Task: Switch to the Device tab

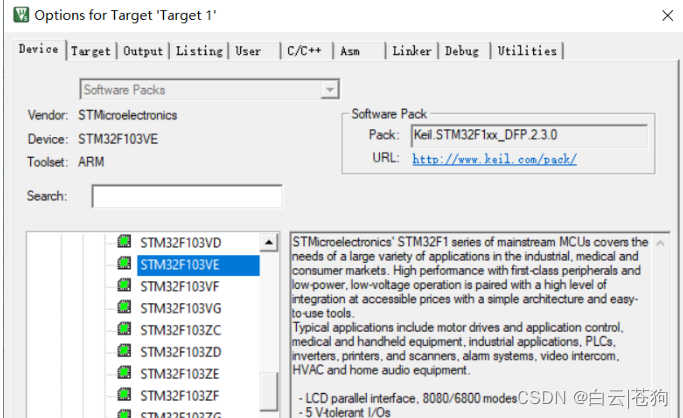Action: pyautogui.click(x=38, y=49)
